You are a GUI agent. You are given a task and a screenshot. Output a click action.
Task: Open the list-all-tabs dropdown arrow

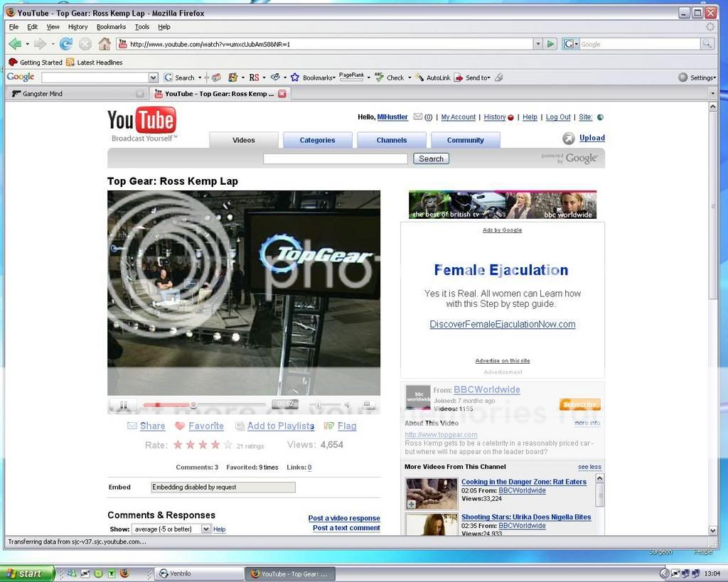tap(712, 94)
